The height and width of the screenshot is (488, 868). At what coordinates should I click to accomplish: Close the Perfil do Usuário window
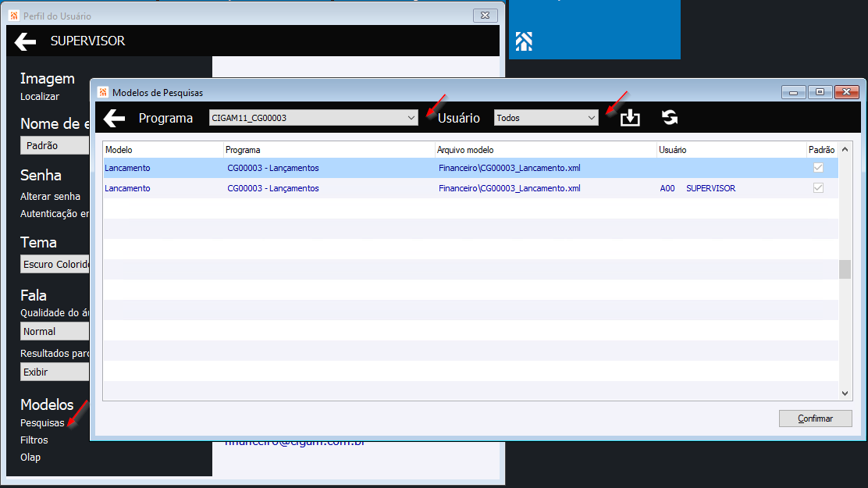click(x=485, y=16)
